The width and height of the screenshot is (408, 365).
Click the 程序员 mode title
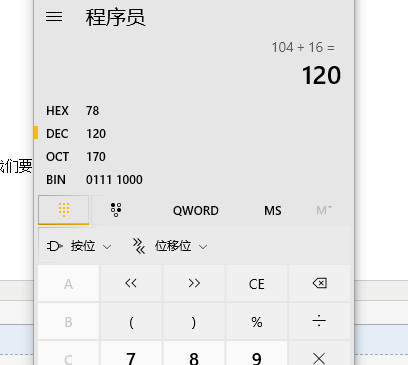click(x=115, y=17)
